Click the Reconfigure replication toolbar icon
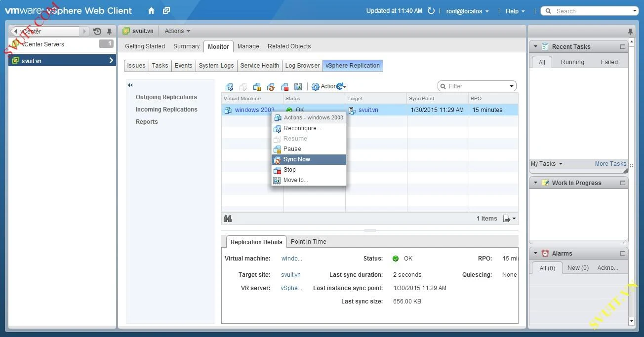Screen dimensions: 644x337 click(229, 87)
